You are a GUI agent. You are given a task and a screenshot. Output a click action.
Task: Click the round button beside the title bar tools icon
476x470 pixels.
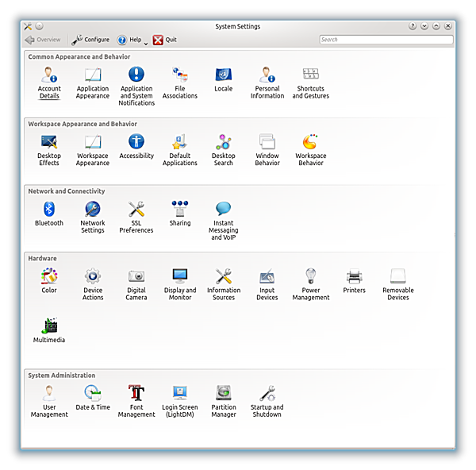pyautogui.click(x=39, y=26)
